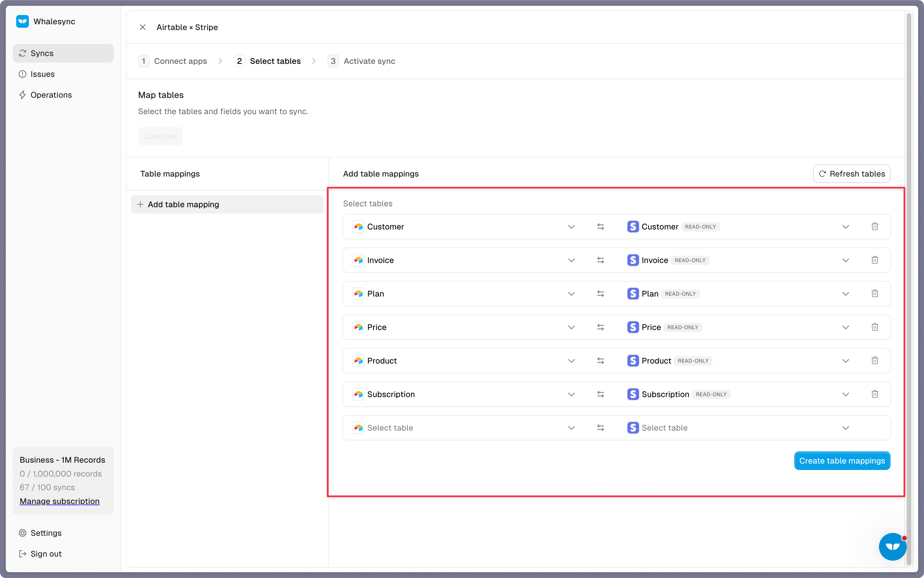This screenshot has height=578, width=924.
Task: Expand the Stripe Customer table dropdown
Action: point(846,227)
